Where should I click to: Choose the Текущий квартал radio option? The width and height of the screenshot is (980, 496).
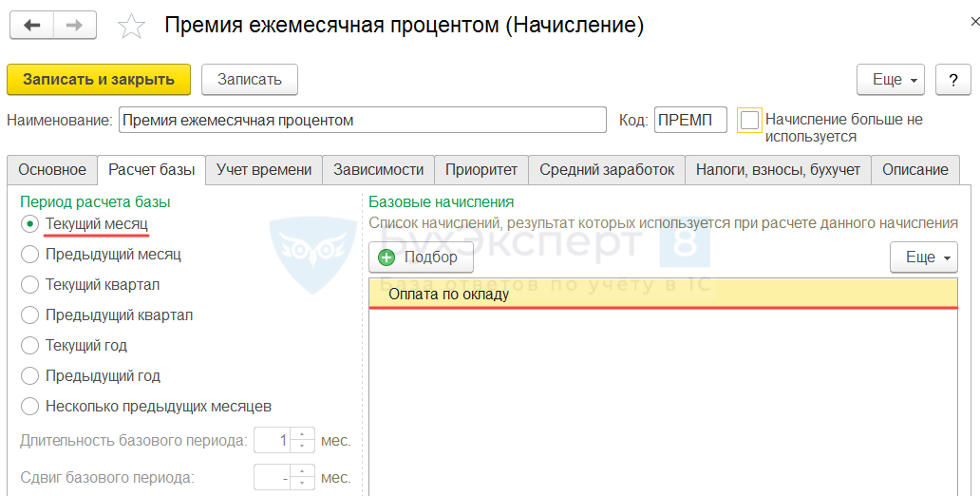point(30,285)
